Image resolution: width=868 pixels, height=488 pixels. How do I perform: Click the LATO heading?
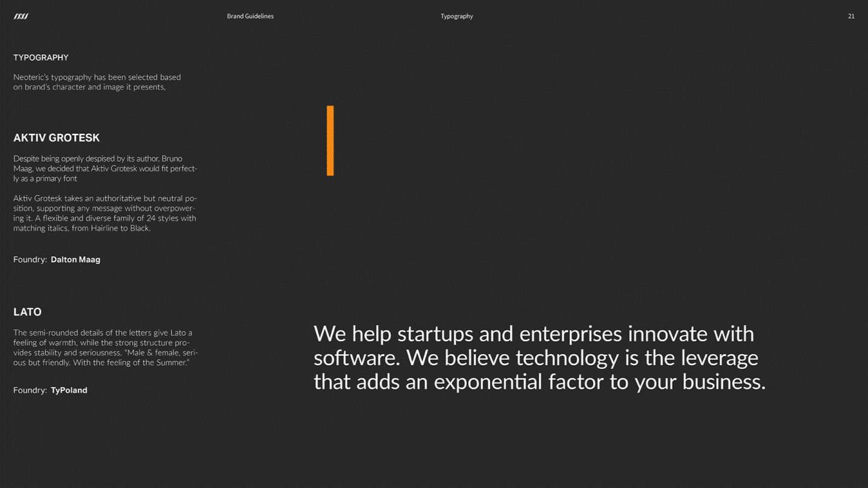coord(28,312)
